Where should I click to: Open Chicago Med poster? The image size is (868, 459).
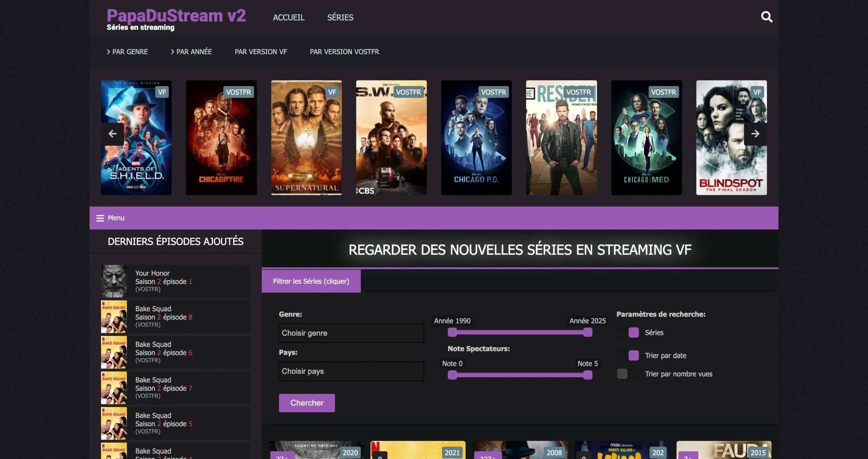pos(647,138)
